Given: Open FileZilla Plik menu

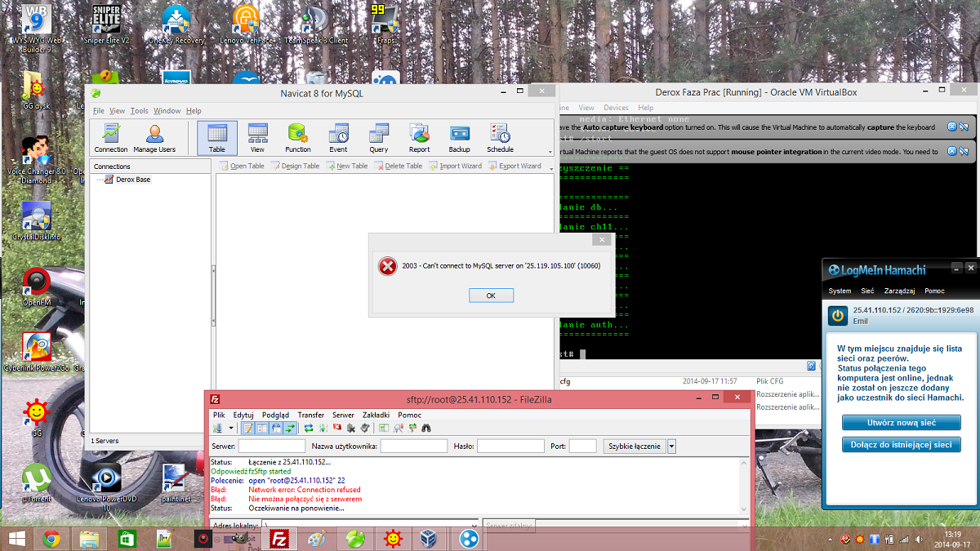Looking at the screenshot, I should pyautogui.click(x=220, y=415).
